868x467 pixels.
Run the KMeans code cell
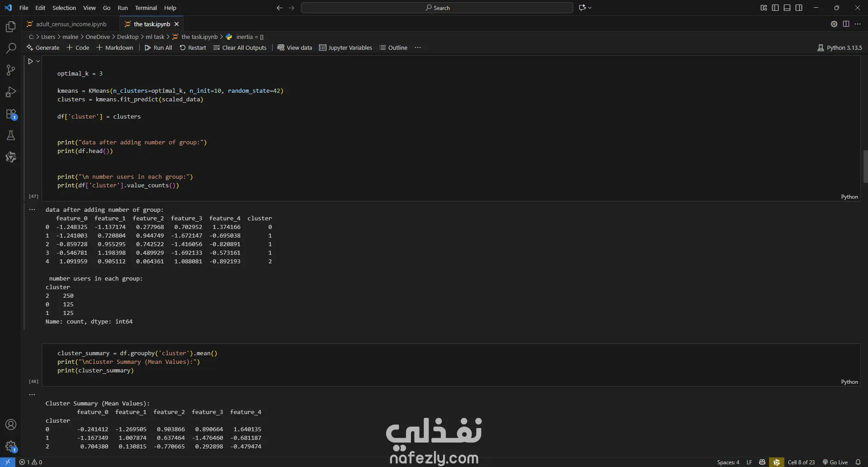(30, 61)
